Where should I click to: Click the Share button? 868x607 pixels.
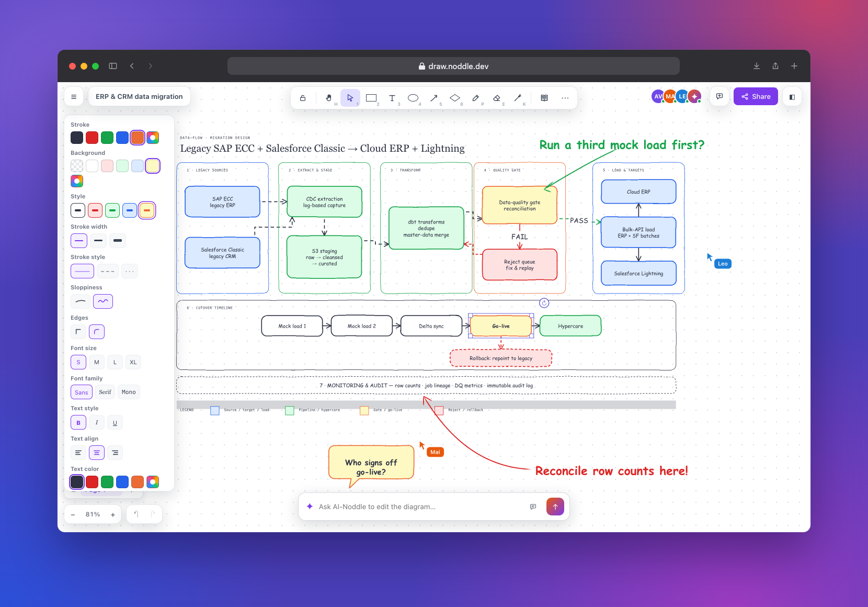756,97
